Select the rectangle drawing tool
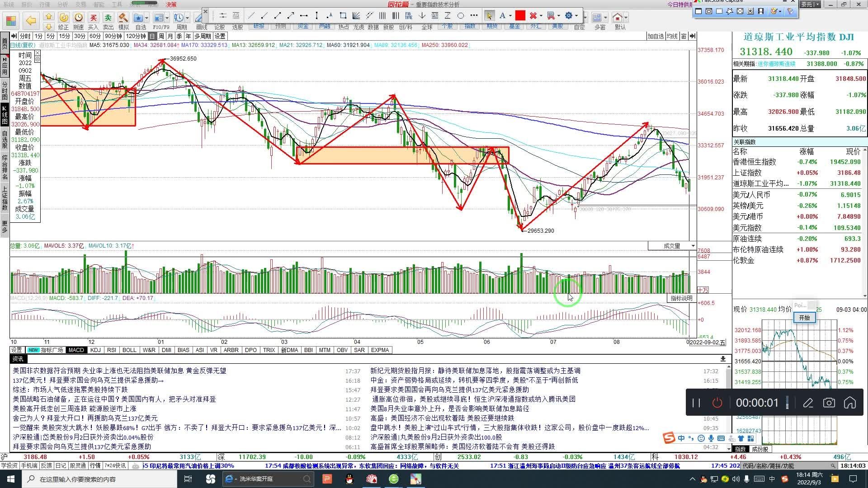This screenshot has height=488, width=868. [x=343, y=16]
